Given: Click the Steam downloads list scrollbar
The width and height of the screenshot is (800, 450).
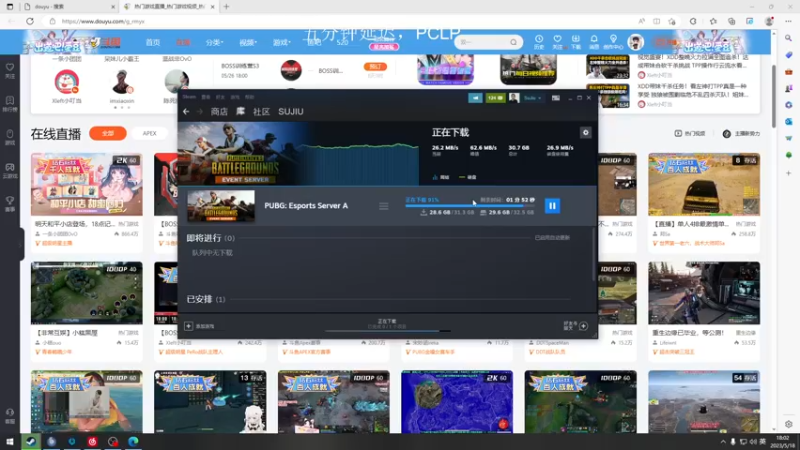Looking at the screenshot, I should pos(593,254).
